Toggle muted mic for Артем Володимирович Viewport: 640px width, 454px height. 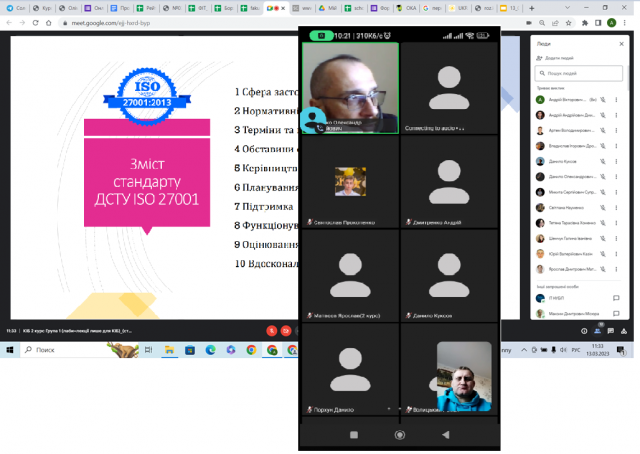click(603, 131)
